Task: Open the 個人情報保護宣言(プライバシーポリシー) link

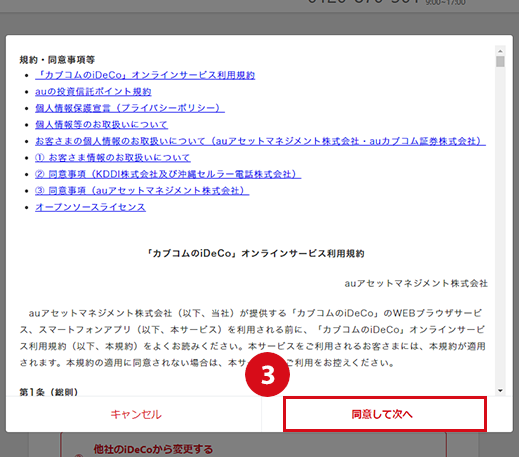Action: (130, 108)
